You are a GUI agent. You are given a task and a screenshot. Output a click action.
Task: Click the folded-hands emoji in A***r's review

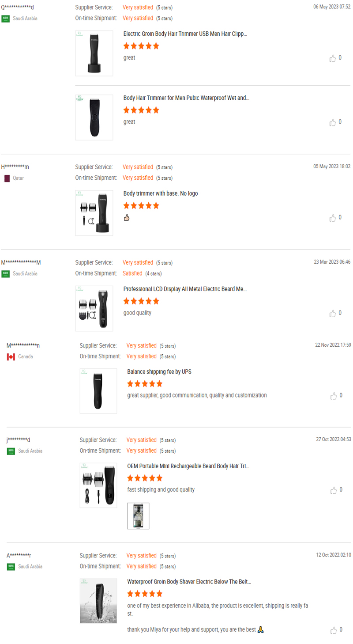(260, 629)
